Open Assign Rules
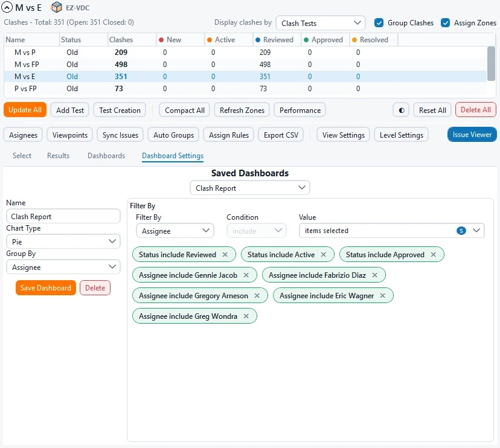Viewport: 500px width, 448px height. (229, 135)
